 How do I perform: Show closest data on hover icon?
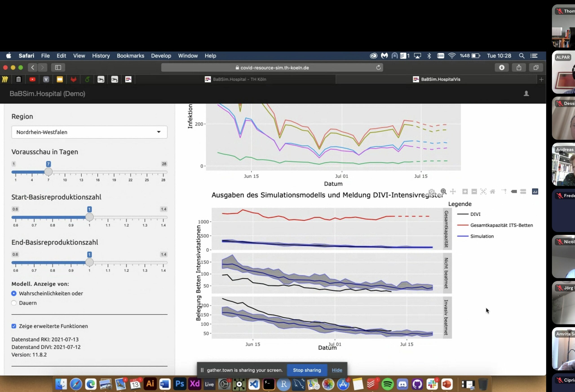point(514,192)
